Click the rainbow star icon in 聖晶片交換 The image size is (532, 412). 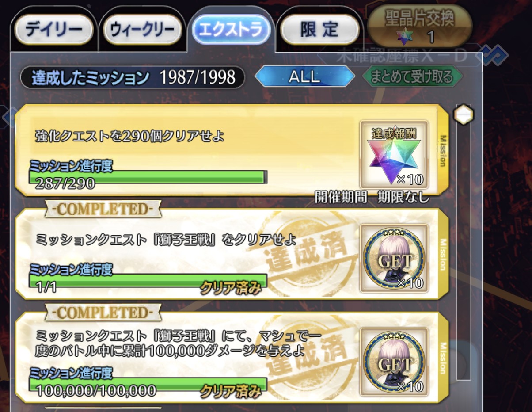coord(403,36)
